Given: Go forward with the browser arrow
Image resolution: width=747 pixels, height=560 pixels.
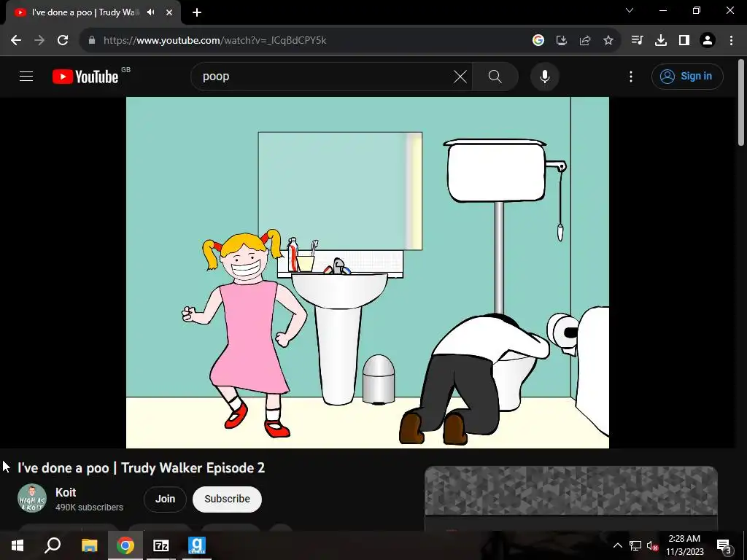Looking at the screenshot, I should [39, 41].
